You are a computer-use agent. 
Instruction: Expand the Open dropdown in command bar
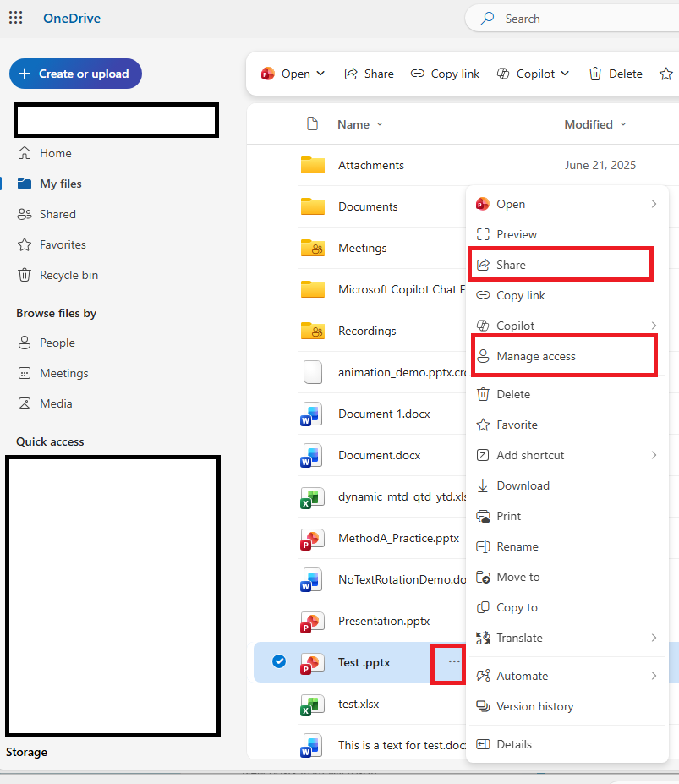pos(320,74)
